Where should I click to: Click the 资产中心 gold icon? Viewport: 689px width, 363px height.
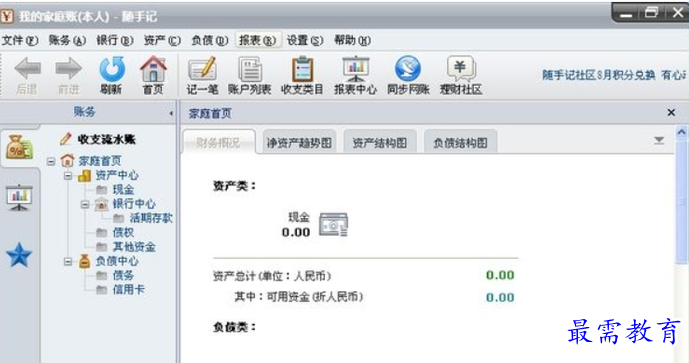(84, 175)
